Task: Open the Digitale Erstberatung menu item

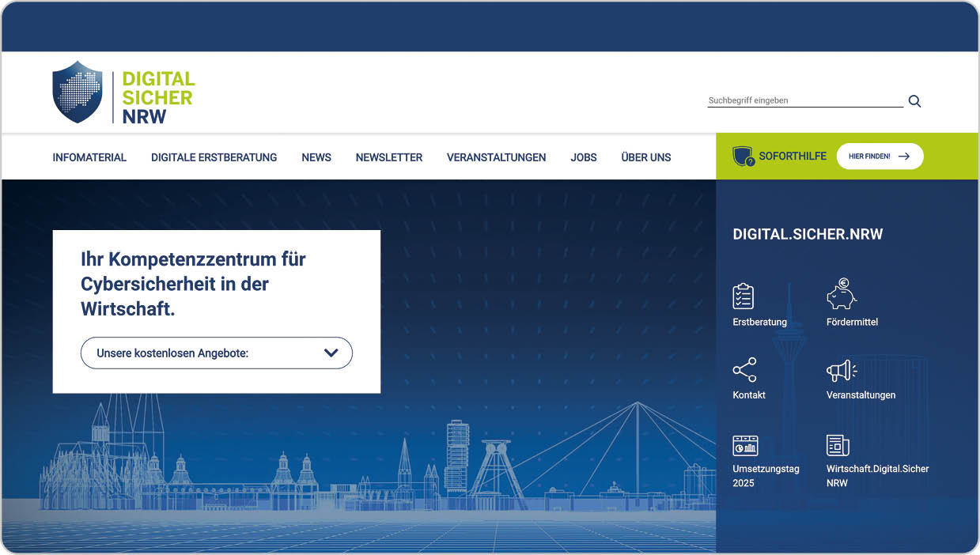Action: (x=214, y=157)
